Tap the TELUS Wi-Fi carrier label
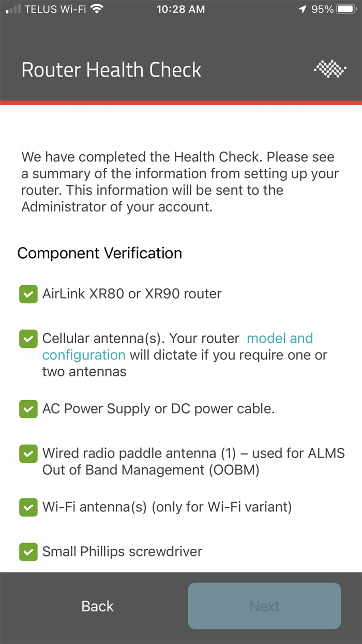This screenshot has height=644, width=362. tap(55, 9)
